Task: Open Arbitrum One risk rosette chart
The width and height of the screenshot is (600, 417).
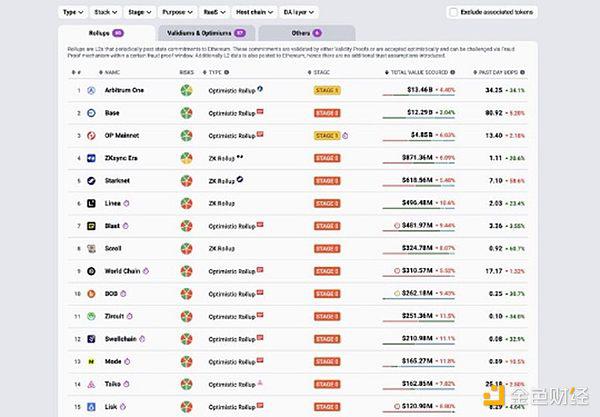Action: 186,91
